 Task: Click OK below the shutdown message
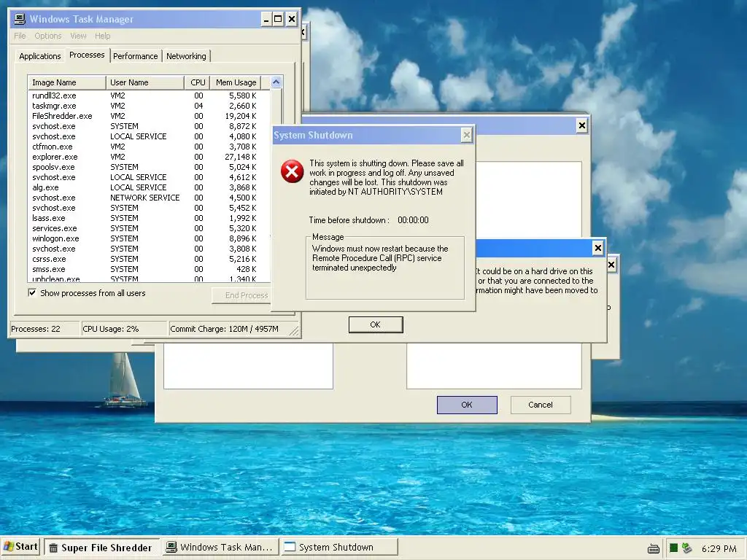pyautogui.click(x=376, y=324)
